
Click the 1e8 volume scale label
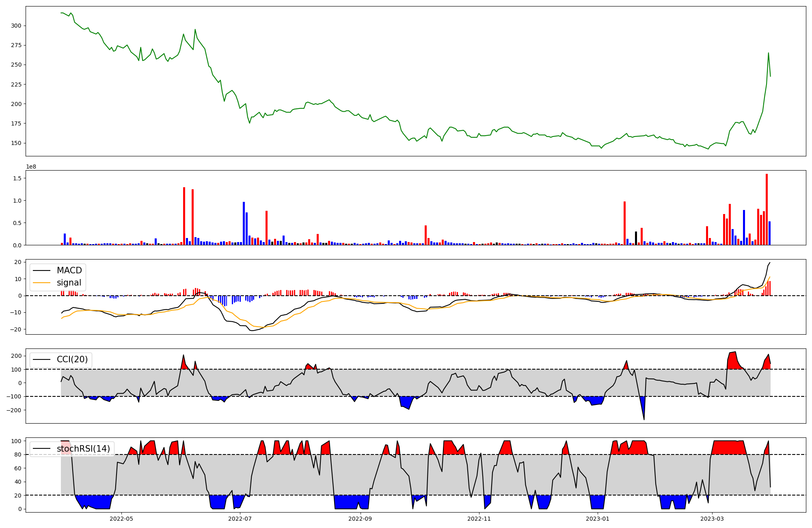pos(31,167)
